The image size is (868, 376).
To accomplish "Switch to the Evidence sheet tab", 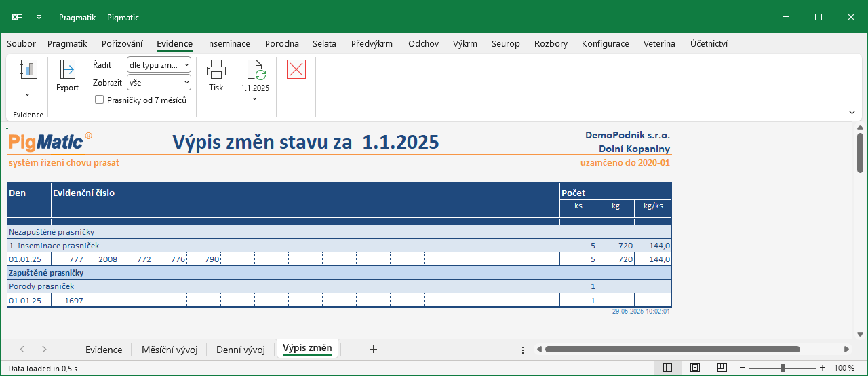I will point(104,350).
